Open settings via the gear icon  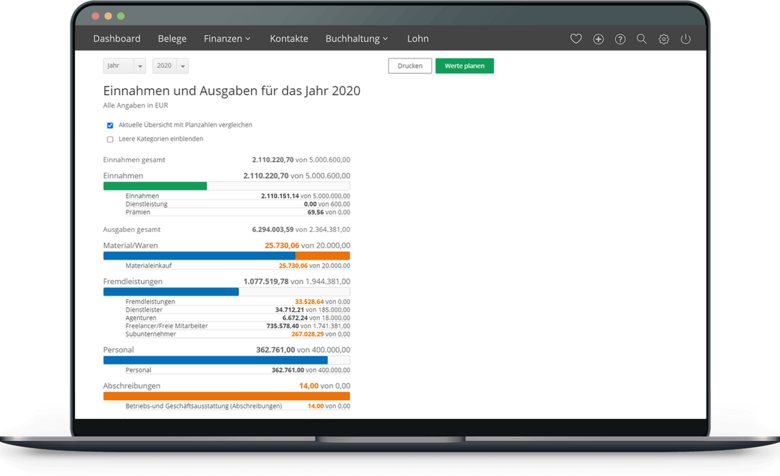pos(664,39)
